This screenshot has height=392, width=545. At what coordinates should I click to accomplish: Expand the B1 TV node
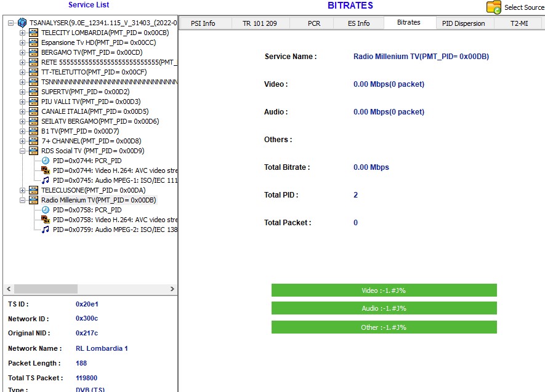[23, 131]
